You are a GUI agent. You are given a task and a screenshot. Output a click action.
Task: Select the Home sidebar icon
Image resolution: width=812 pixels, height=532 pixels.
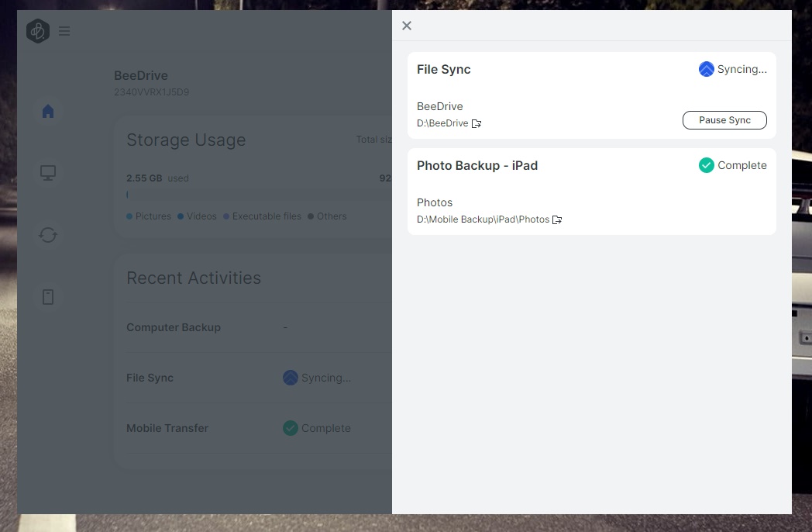[48, 111]
